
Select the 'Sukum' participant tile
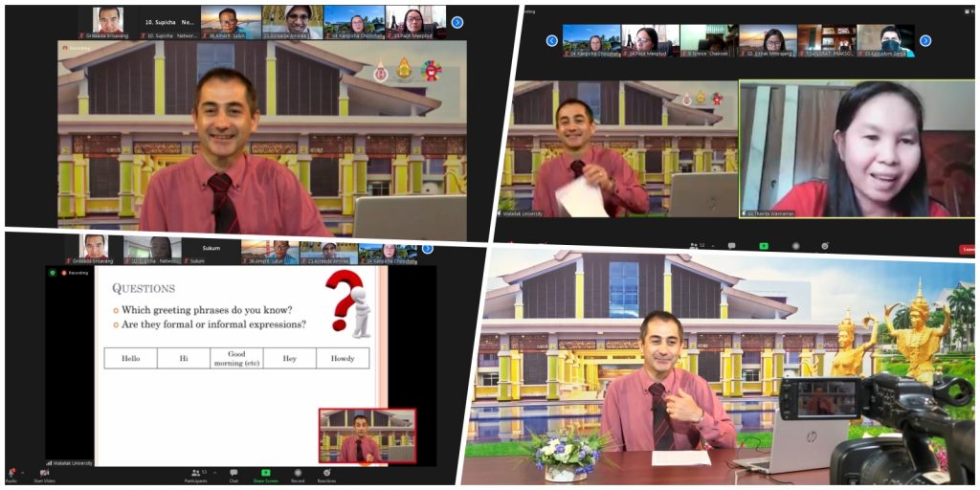tap(210, 251)
